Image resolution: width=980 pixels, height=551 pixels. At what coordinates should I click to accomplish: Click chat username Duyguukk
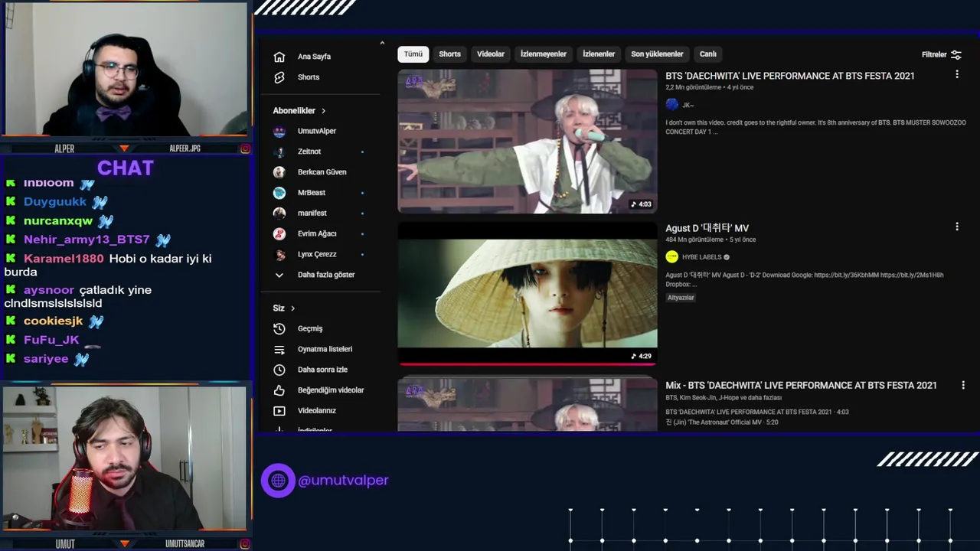click(x=55, y=202)
